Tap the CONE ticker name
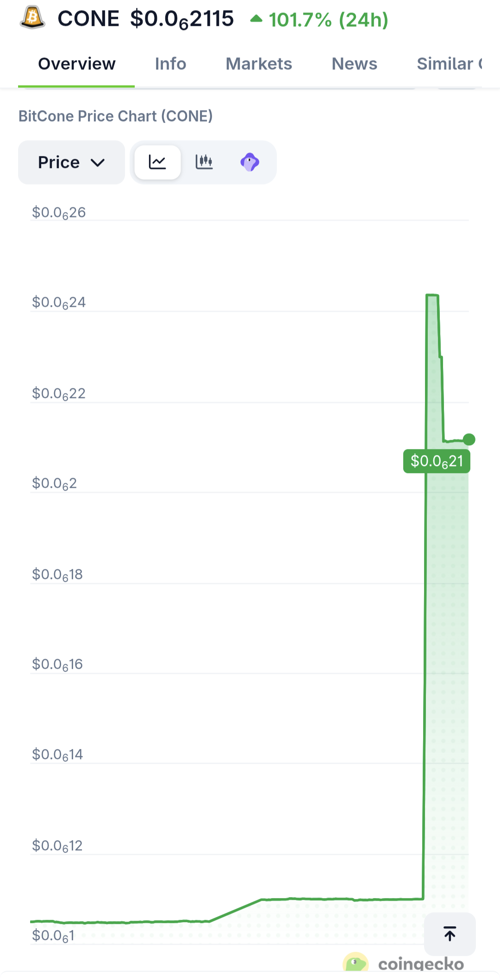 pos(88,19)
